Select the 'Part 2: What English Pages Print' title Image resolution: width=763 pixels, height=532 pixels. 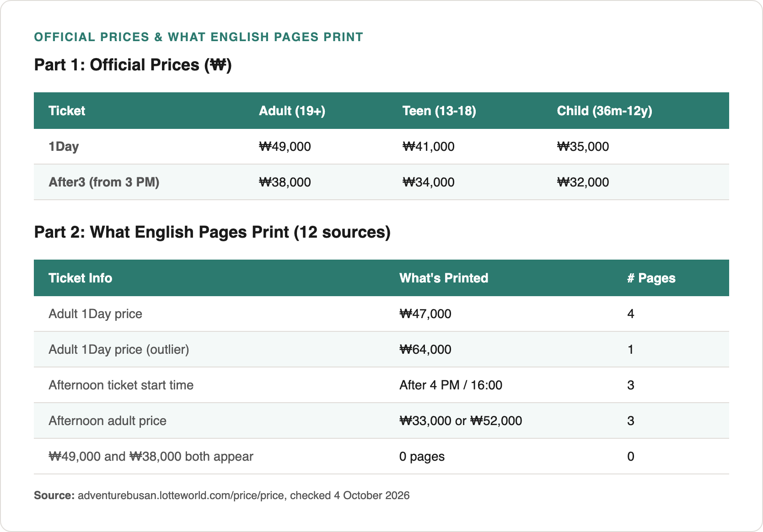pyautogui.click(x=212, y=232)
